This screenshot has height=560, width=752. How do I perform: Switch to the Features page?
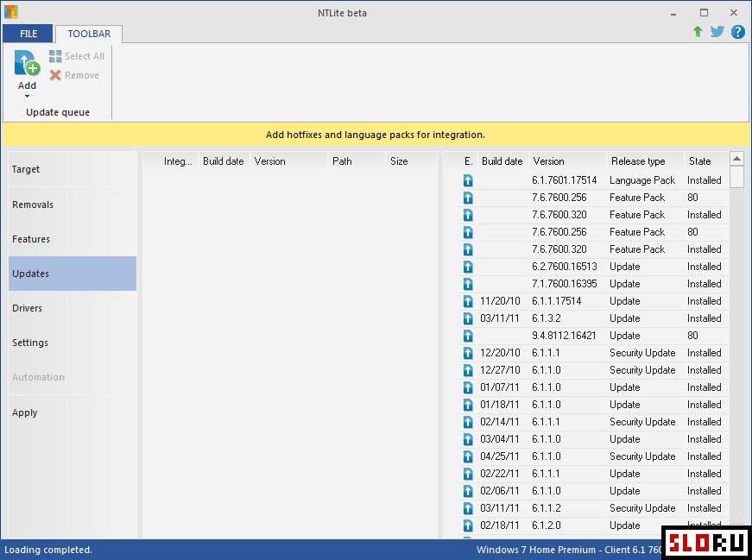[73, 239]
